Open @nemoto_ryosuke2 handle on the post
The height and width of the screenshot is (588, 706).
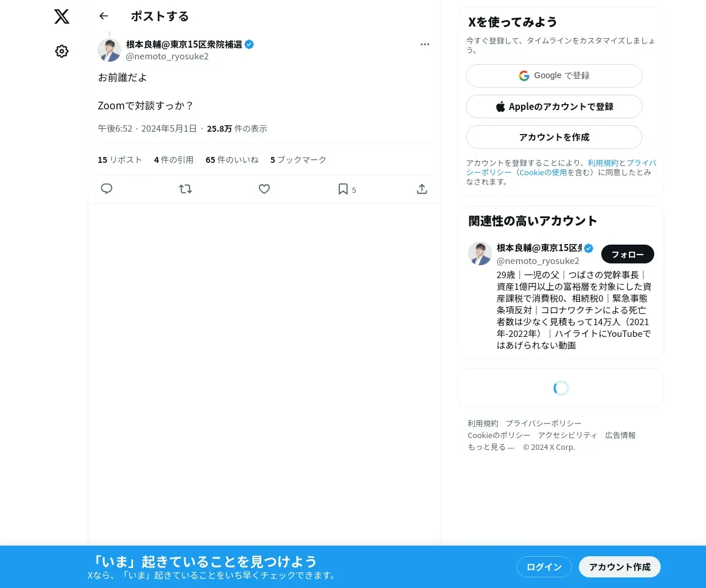click(167, 56)
